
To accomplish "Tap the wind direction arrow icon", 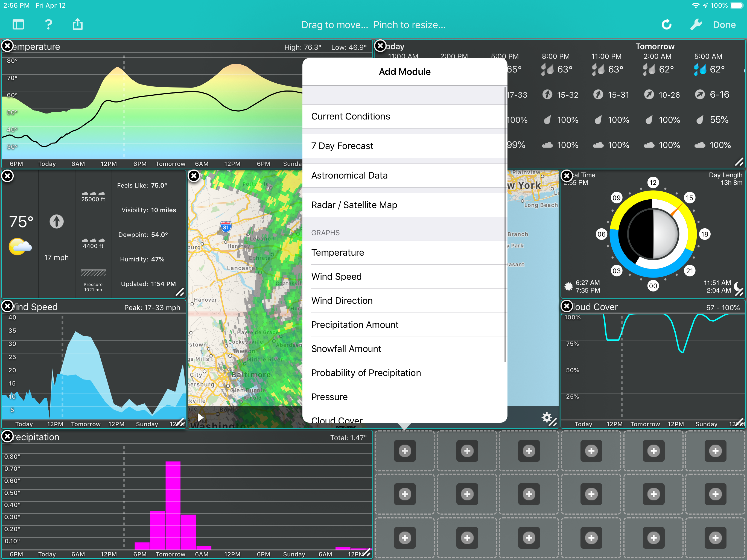I will click(56, 221).
